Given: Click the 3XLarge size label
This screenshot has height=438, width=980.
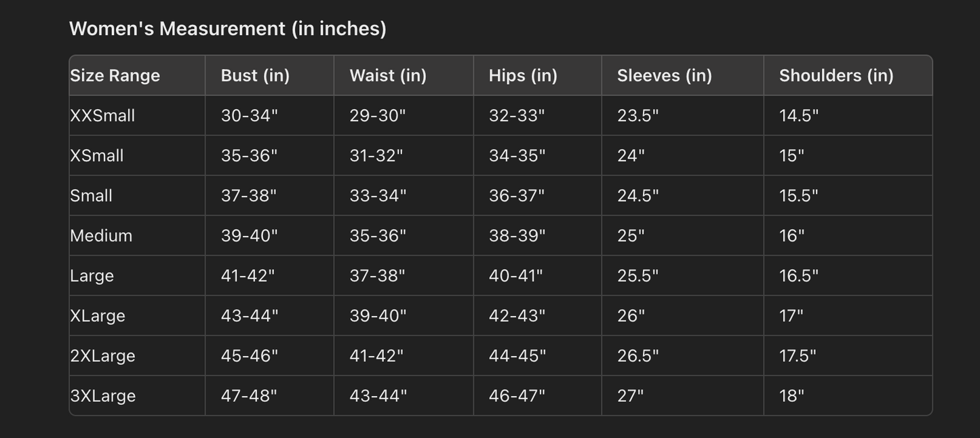Looking at the screenshot, I should point(103,396).
